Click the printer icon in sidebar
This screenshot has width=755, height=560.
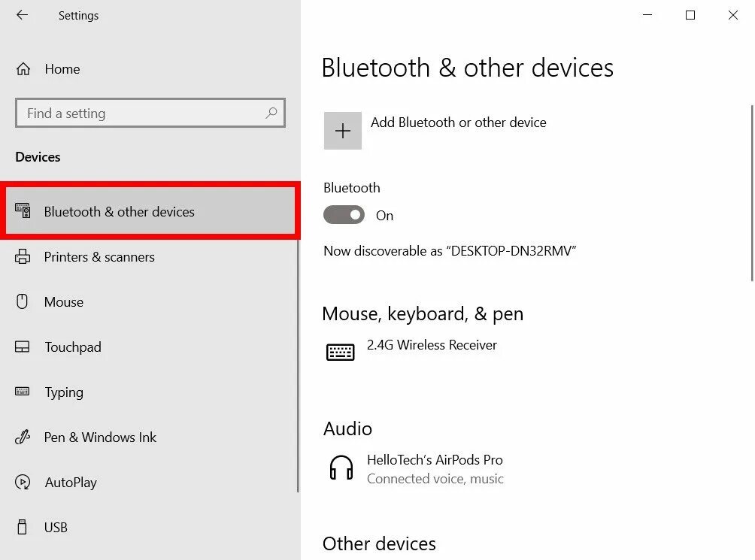[x=23, y=256]
